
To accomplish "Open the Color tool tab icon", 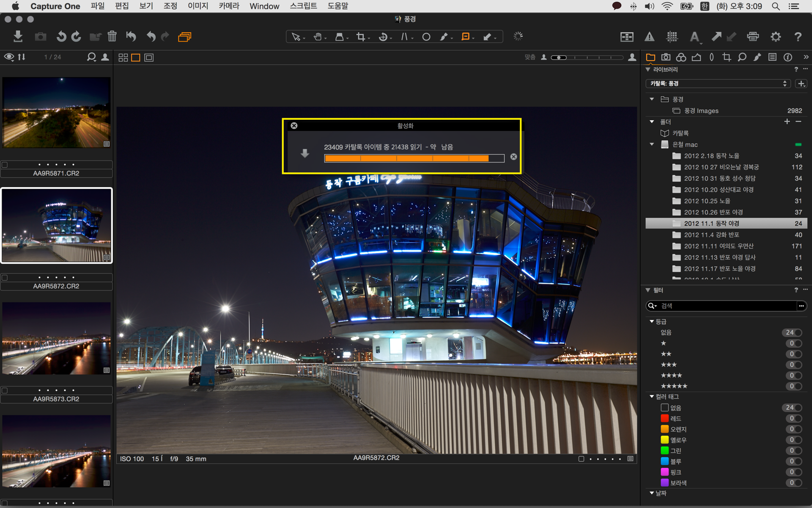I will 681,57.
